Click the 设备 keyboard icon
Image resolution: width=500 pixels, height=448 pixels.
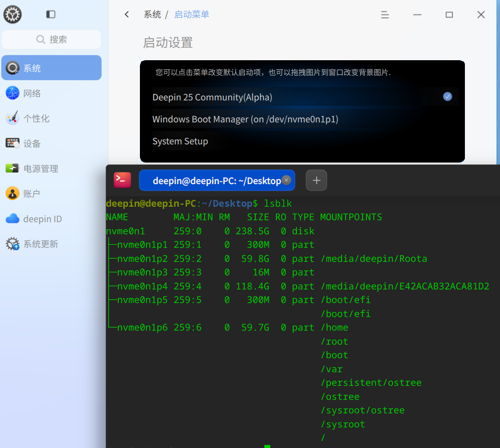[x=13, y=143]
